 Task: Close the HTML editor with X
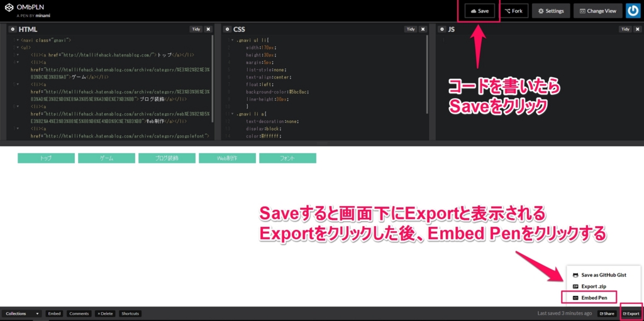click(208, 29)
